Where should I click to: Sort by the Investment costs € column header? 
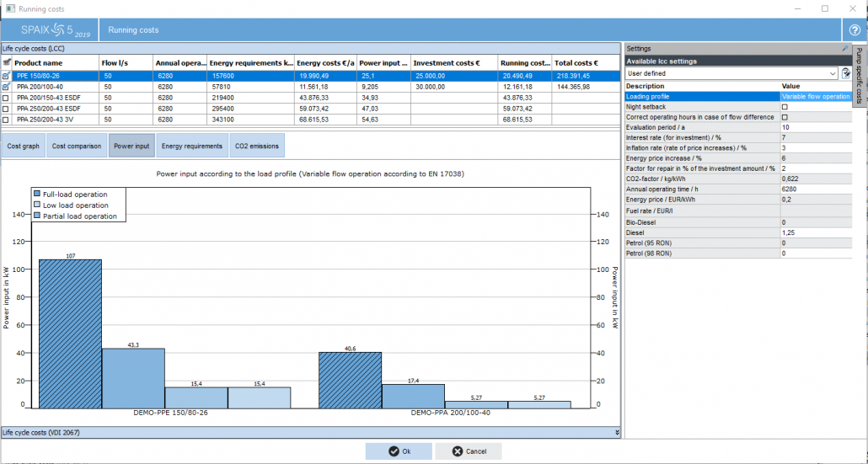454,63
